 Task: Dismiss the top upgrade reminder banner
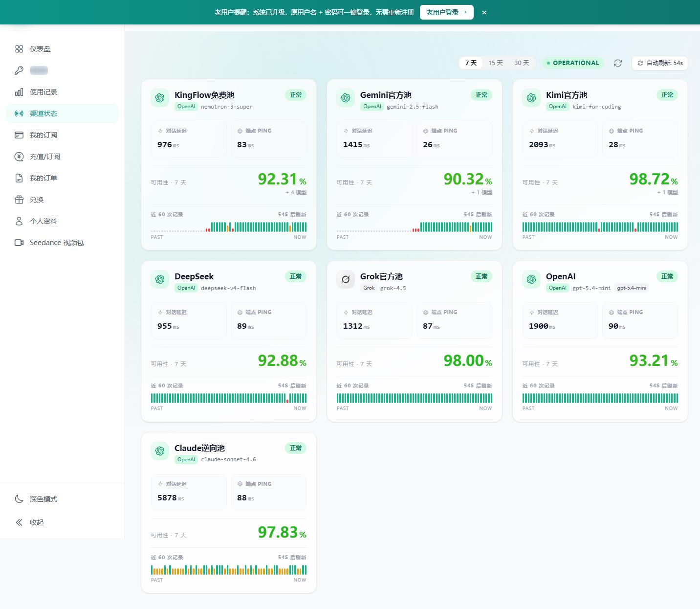click(x=484, y=12)
